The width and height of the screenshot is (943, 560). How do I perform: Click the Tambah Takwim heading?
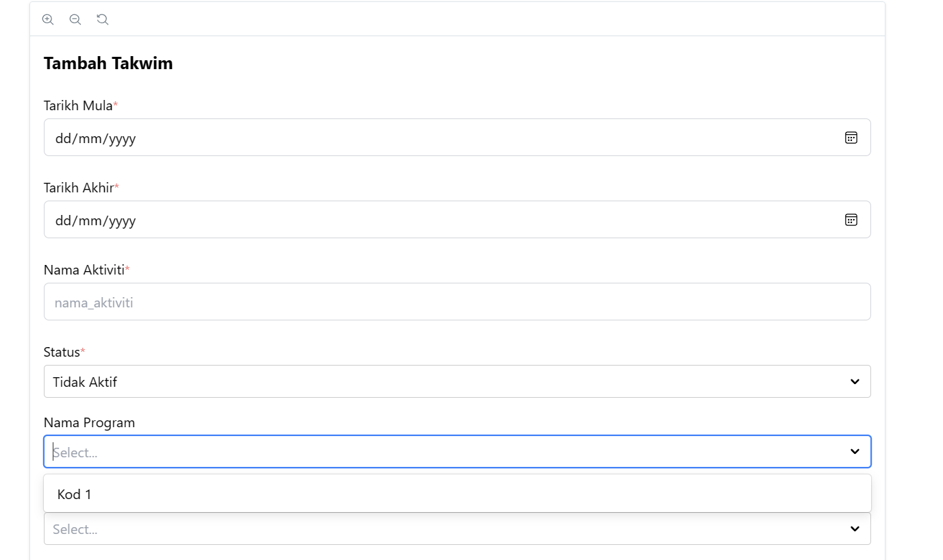108,64
